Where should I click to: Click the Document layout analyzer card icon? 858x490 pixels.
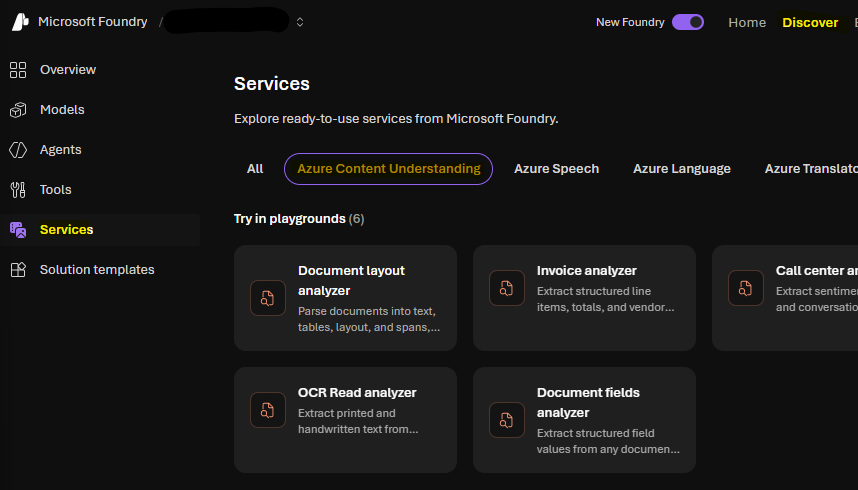268,298
